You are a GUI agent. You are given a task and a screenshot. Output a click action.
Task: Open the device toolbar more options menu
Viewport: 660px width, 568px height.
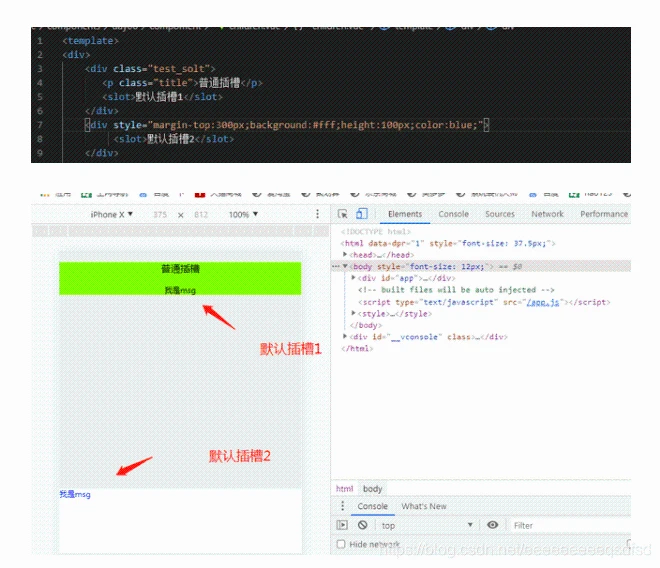[317, 214]
